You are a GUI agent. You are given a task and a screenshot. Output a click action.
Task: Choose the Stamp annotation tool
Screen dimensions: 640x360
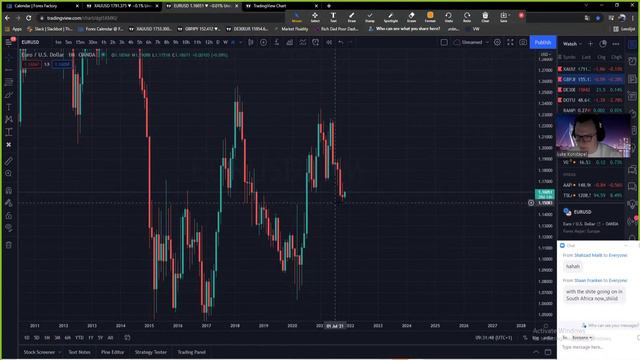370,17
